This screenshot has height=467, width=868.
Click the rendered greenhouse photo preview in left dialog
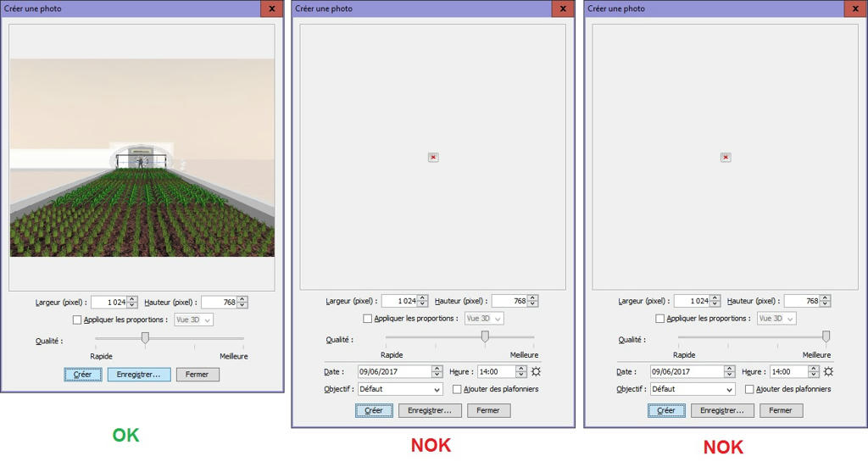point(142,158)
